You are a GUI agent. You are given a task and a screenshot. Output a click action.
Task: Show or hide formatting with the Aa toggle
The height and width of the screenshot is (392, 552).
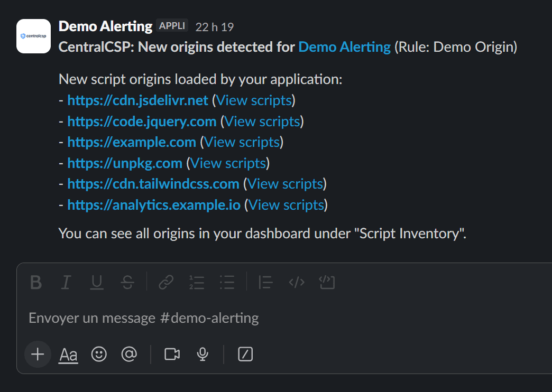tap(68, 354)
